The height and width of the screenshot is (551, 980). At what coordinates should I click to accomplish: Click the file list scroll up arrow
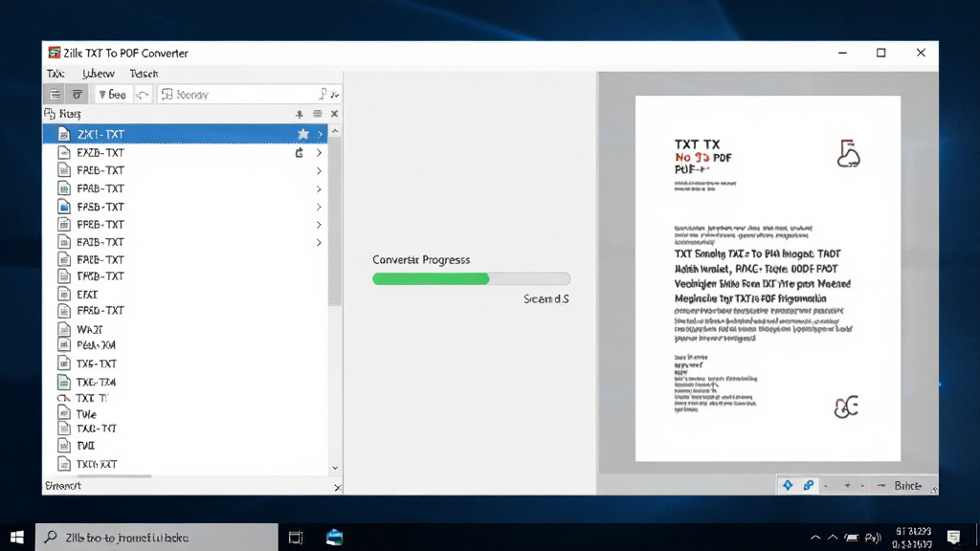[335, 130]
